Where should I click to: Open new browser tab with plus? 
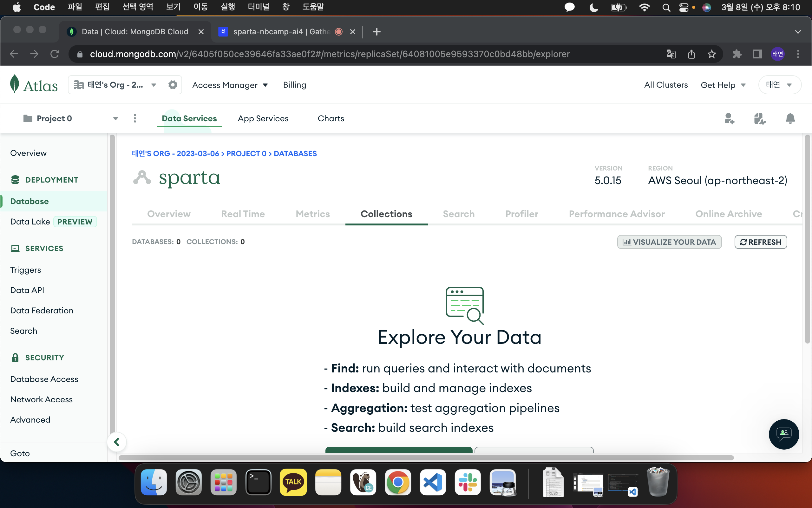(377, 31)
